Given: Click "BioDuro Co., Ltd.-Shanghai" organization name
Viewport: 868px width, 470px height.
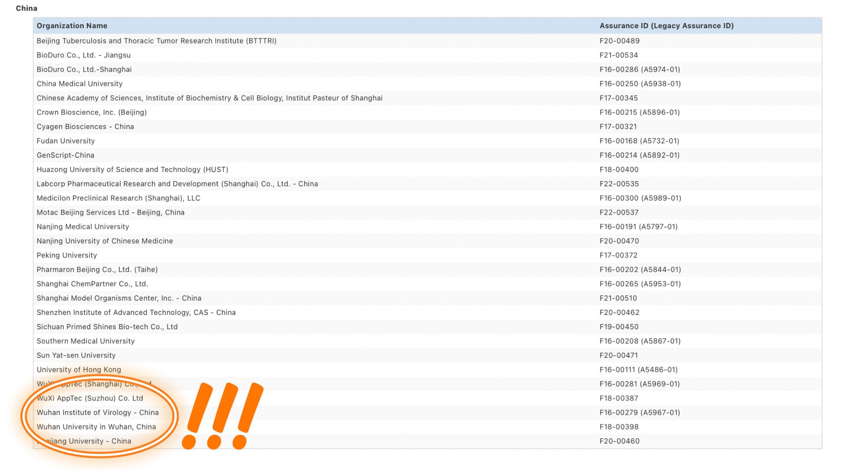Looking at the screenshot, I should click(84, 70).
